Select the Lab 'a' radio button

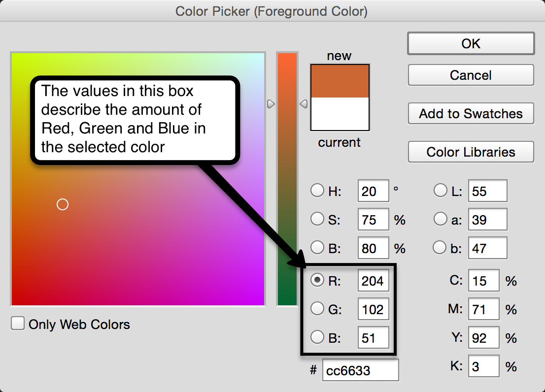pyautogui.click(x=440, y=219)
